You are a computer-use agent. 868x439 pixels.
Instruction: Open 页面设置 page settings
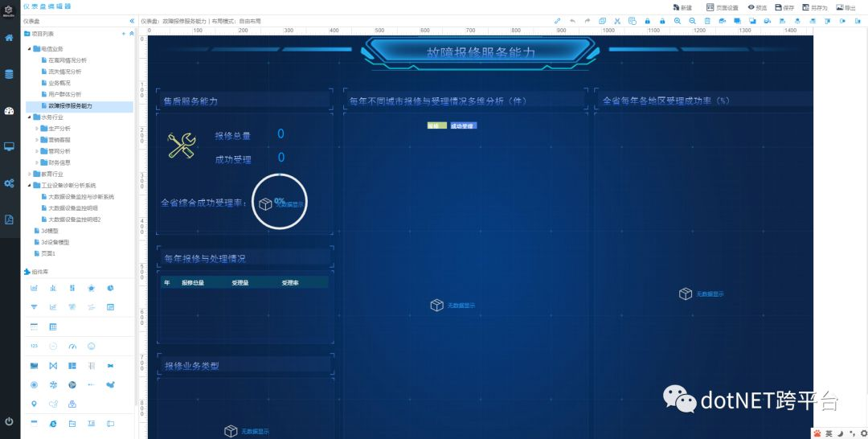point(723,7)
